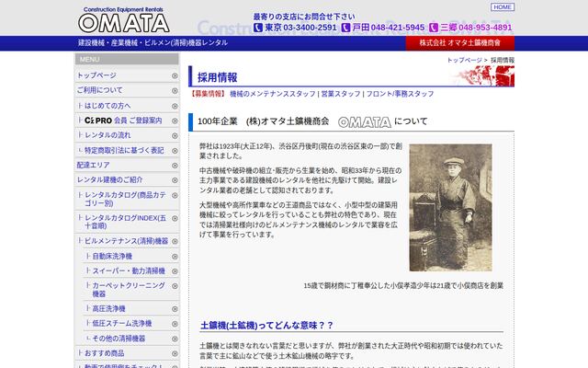Open the トップページ breadcrumb link
The height and width of the screenshot is (368, 588).
pyautogui.click(x=464, y=60)
